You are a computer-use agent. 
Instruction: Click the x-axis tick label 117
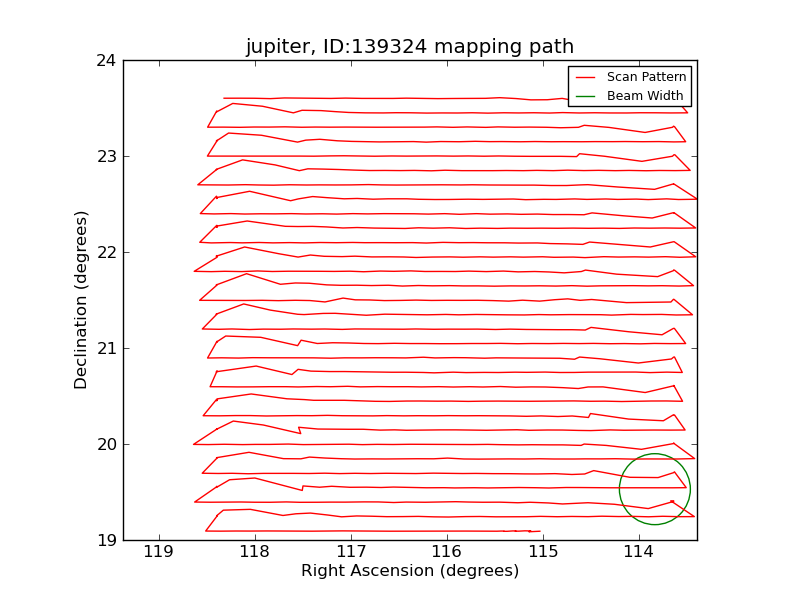[x=351, y=552]
